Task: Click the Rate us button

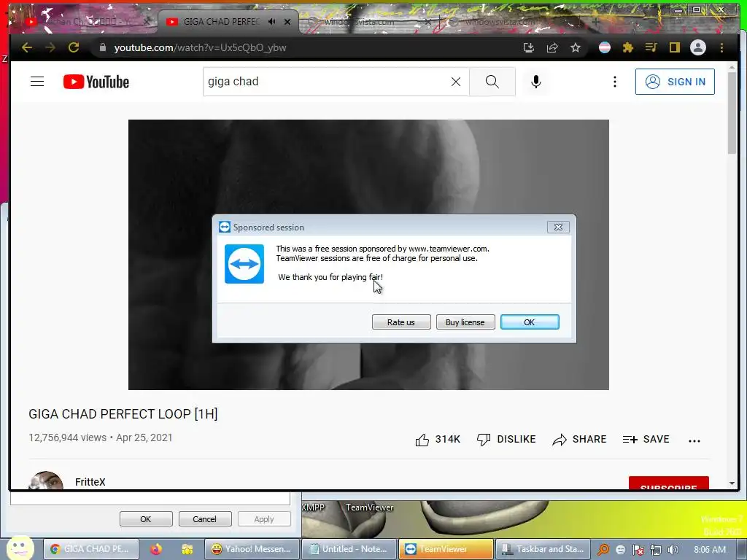Action: pyautogui.click(x=401, y=322)
